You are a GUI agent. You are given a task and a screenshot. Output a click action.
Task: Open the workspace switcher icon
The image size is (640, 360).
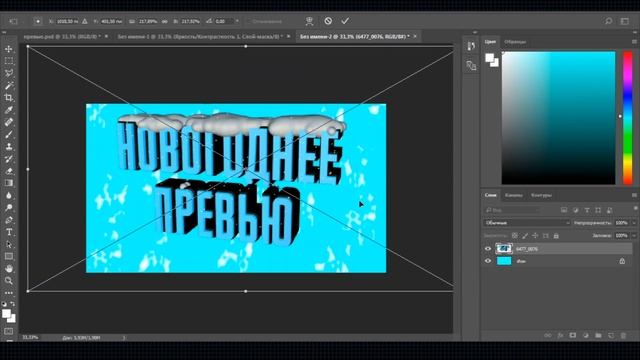tap(625, 21)
